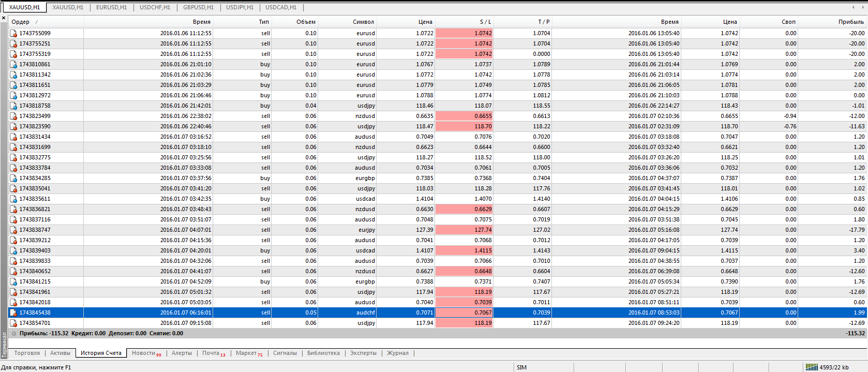Click order icon for 1743810861

(13, 64)
